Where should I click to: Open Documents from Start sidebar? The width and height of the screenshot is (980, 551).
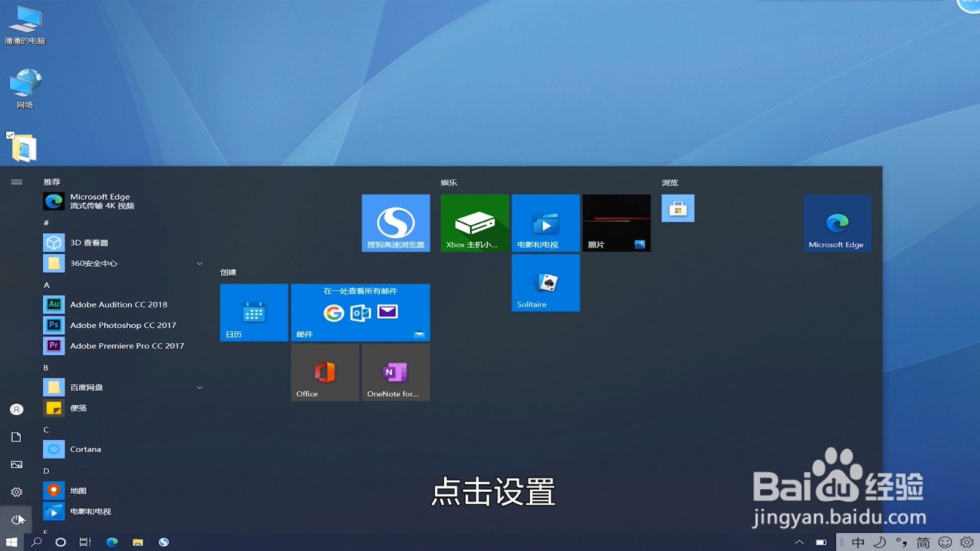(17, 437)
